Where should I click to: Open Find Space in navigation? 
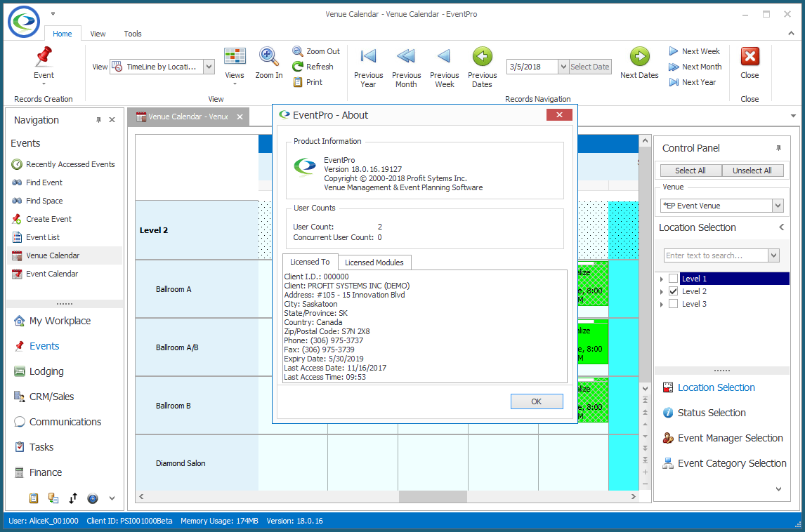[37, 201]
